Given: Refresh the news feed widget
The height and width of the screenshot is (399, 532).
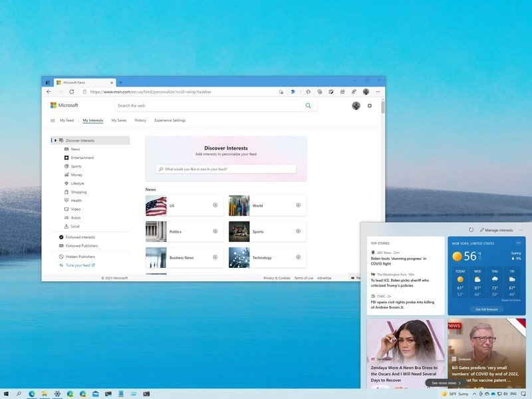Looking at the screenshot, I should coord(471,229).
